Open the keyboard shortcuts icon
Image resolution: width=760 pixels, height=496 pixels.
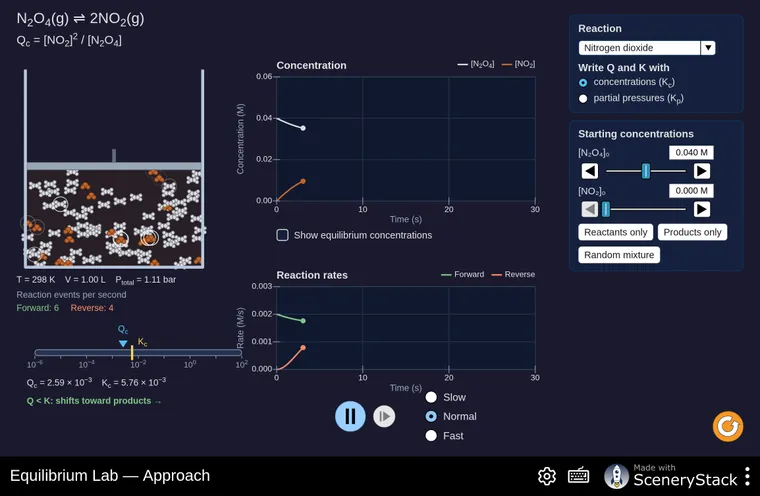pos(578,476)
